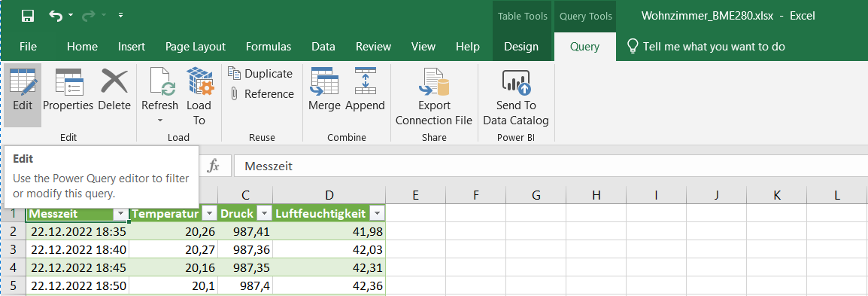Open the Luftfeuchtigkeit column filter dropdown
Image resolution: width=868 pixels, height=296 pixels.
point(377,213)
